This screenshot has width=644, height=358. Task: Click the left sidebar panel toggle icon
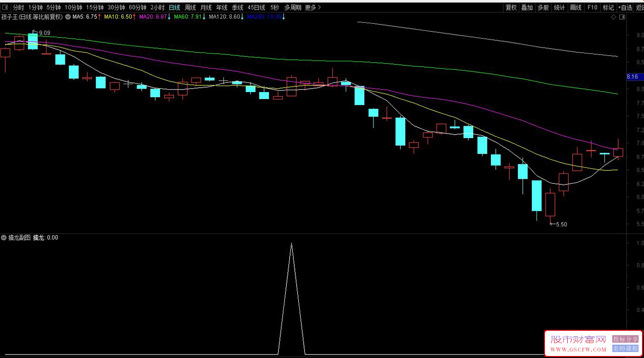6,7
